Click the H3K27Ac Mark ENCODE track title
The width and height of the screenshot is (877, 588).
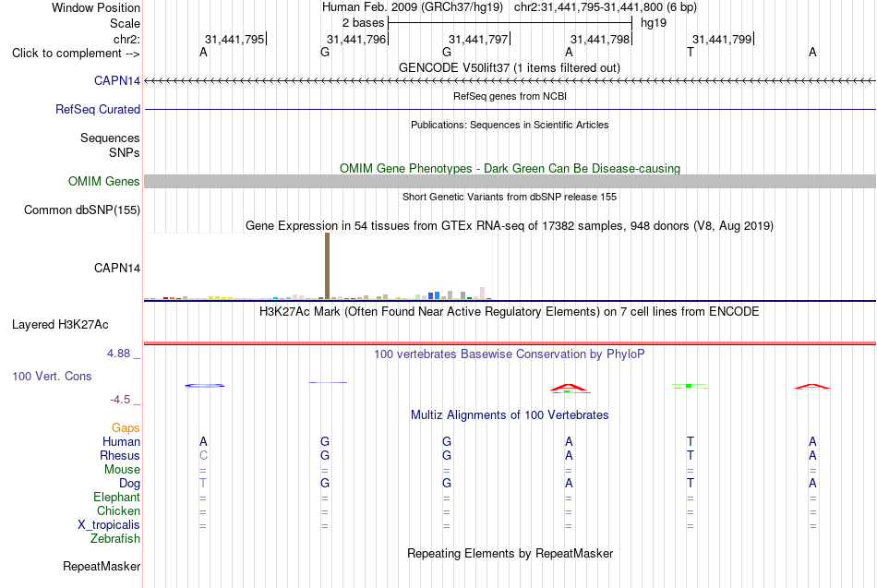tap(510, 312)
